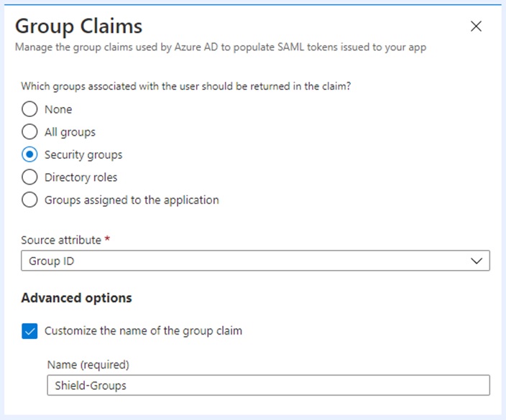Open the Source attribute dropdown showing Group ID

click(244, 261)
